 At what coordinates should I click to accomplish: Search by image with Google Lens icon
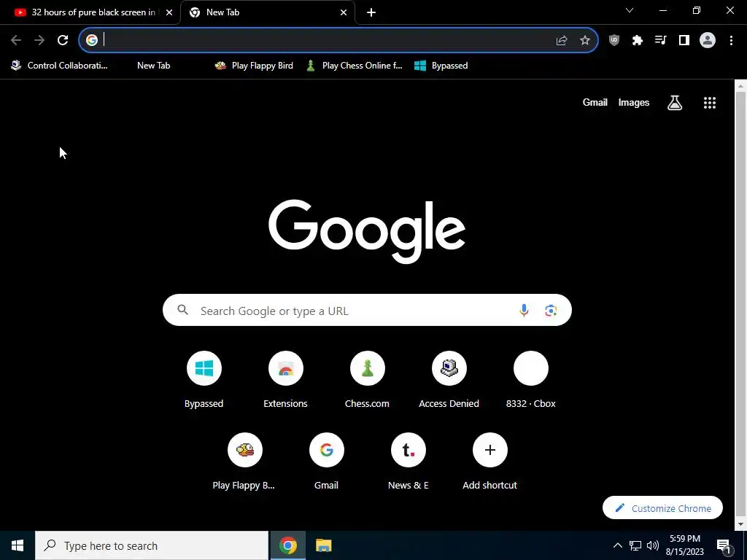(x=551, y=311)
